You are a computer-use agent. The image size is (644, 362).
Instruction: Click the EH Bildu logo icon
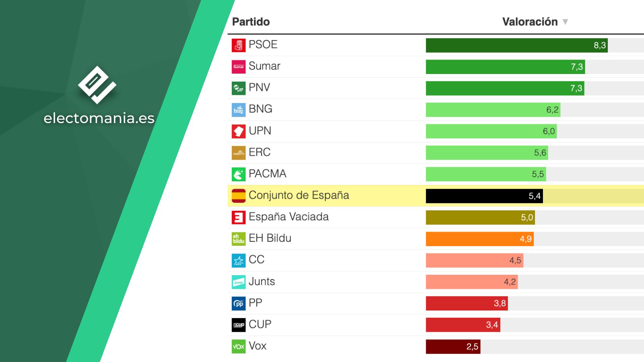pos(239,239)
